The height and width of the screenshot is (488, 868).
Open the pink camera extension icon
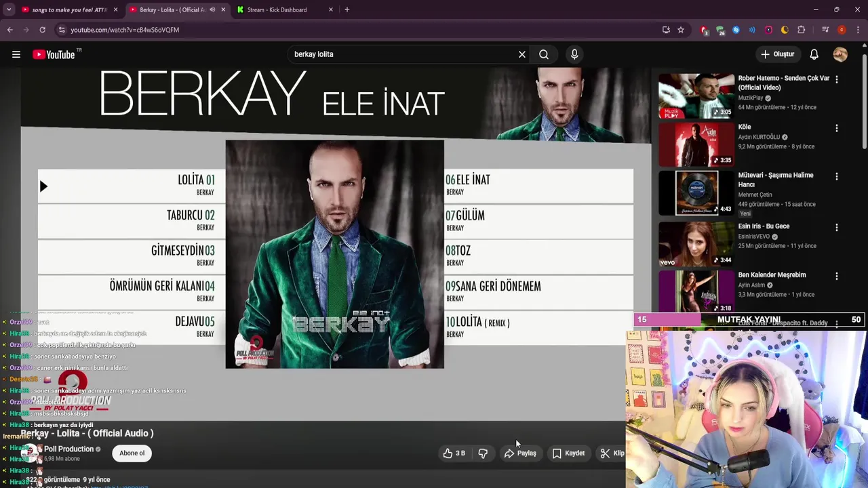[x=768, y=30]
